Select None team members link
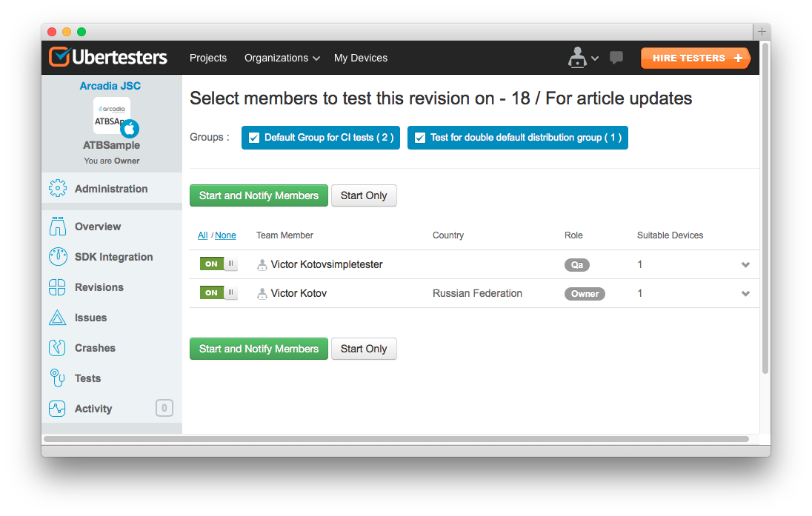812x516 pixels. (x=225, y=235)
